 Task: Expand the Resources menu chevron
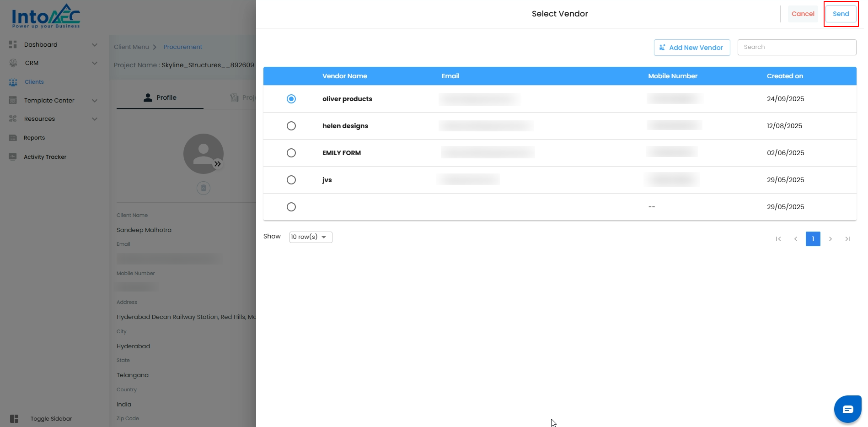[95, 119]
